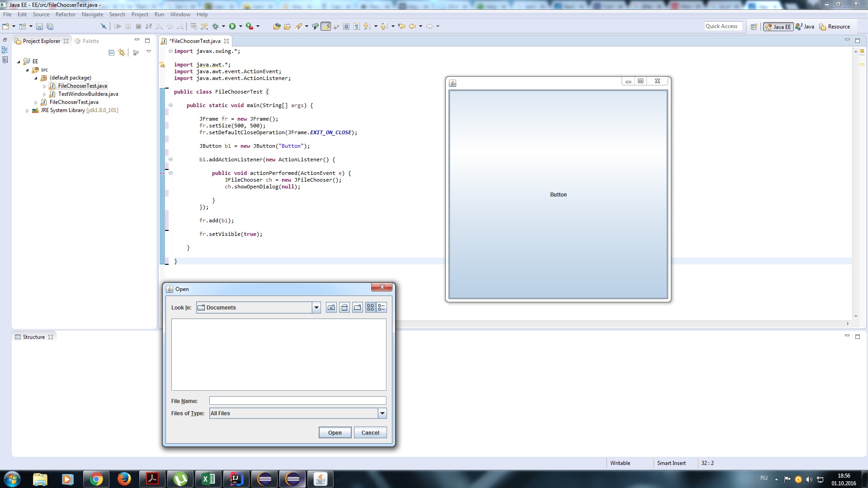Click the Previous Annotation arrow icon
Image resolution: width=868 pixels, height=488 pixels.
383,26
